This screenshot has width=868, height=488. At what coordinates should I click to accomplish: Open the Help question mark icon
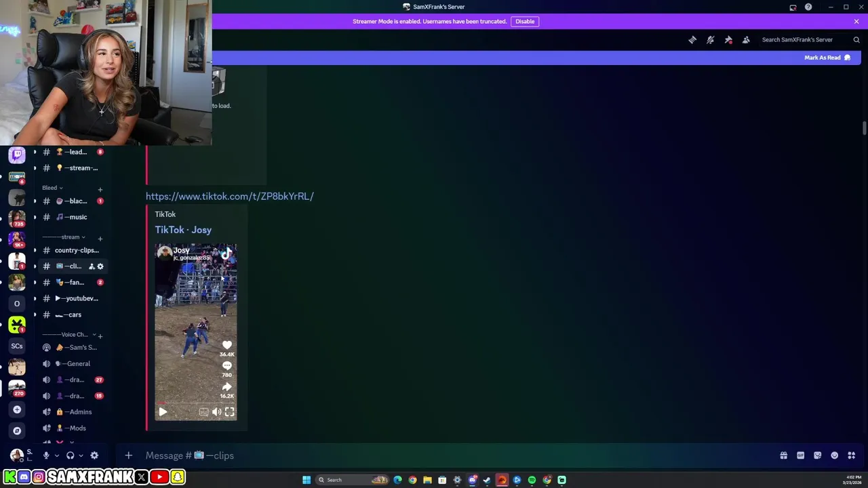pyautogui.click(x=808, y=7)
